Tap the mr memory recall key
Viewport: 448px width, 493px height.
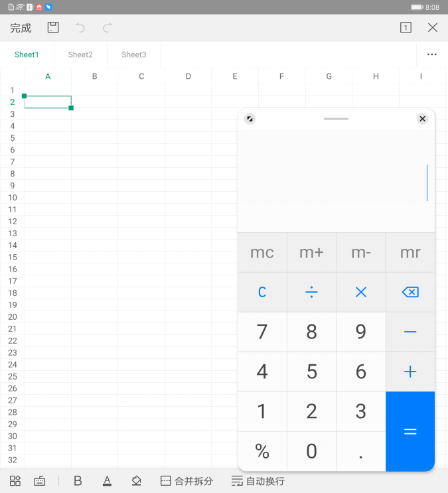point(410,253)
